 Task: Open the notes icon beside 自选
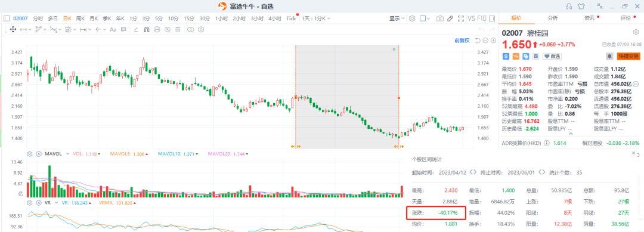[535, 56]
